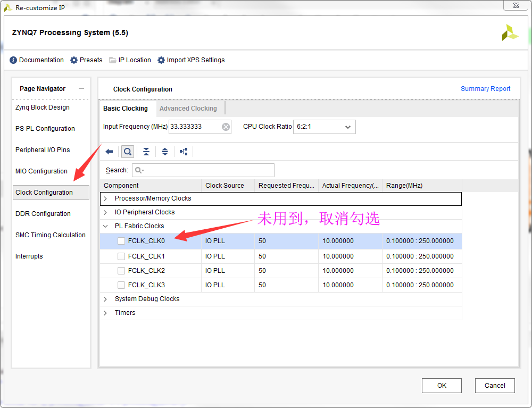Click FCLK_CLK3 range 0.100000 : 250.000000 cell
This screenshot has width=532, height=408.
[422, 285]
